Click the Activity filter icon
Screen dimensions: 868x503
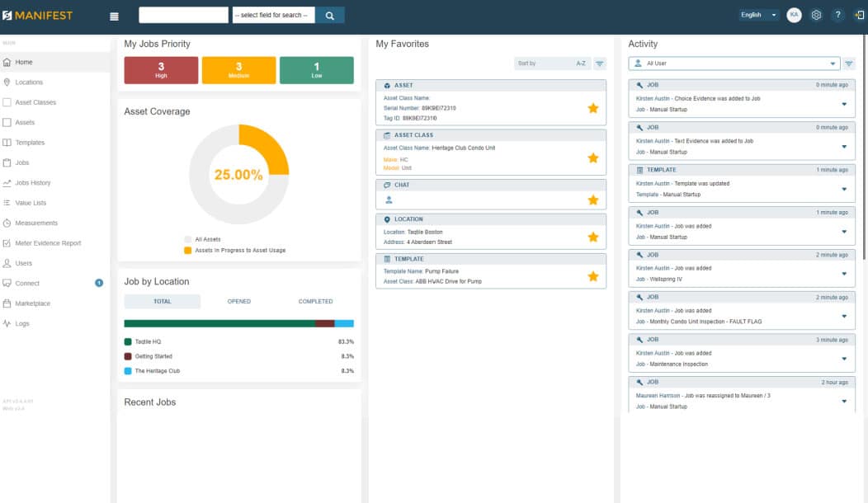[849, 63]
